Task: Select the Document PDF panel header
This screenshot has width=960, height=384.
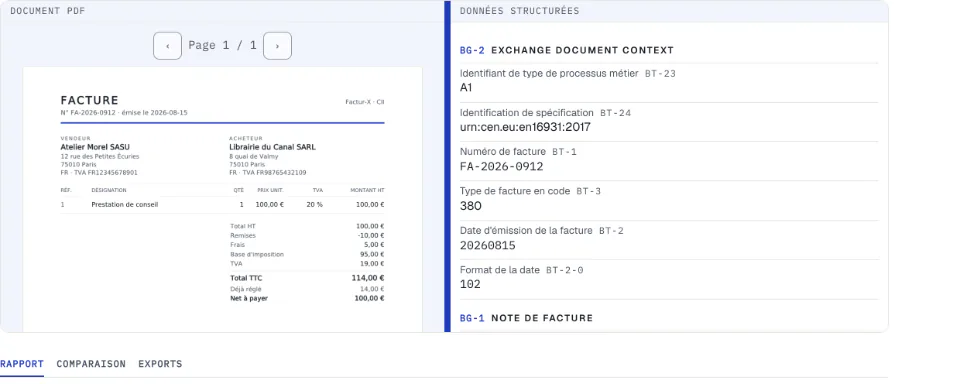Action: tap(48, 11)
